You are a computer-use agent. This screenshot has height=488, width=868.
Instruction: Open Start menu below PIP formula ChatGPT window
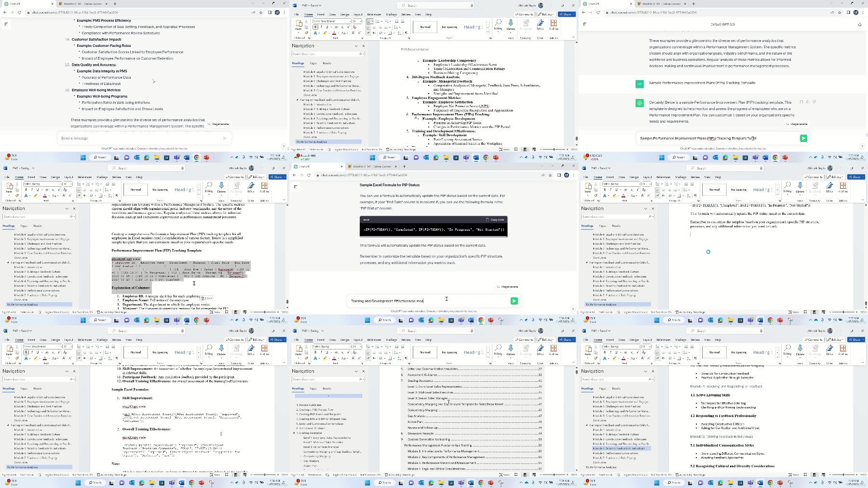point(367,320)
